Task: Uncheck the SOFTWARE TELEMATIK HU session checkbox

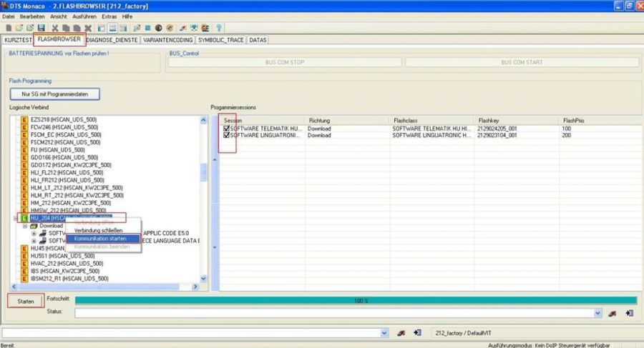Action: pos(227,128)
